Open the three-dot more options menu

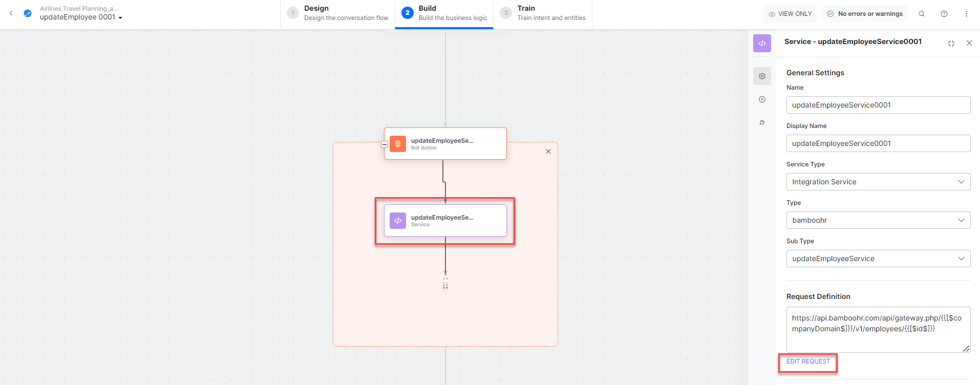(966, 14)
